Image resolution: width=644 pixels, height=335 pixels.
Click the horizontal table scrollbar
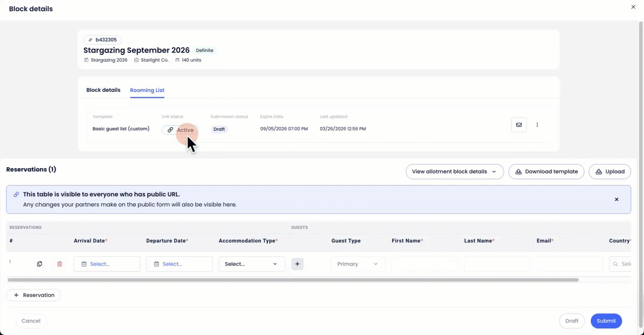(x=293, y=280)
